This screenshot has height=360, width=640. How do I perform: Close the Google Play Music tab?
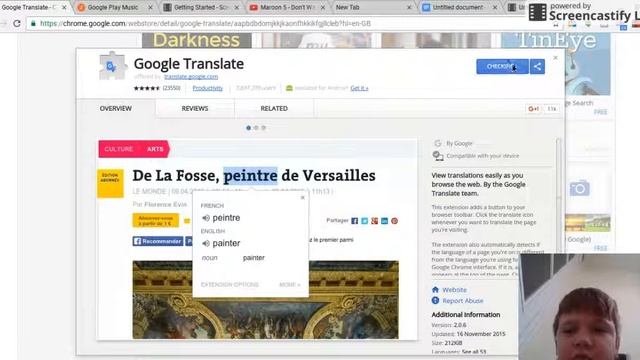(150, 7)
